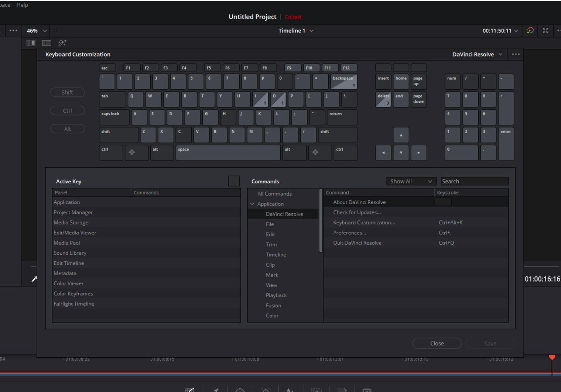The width and height of the screenshot is (561, 392).
Task: Open the Show All filter dropdown
Action: (x=411, y=181)
